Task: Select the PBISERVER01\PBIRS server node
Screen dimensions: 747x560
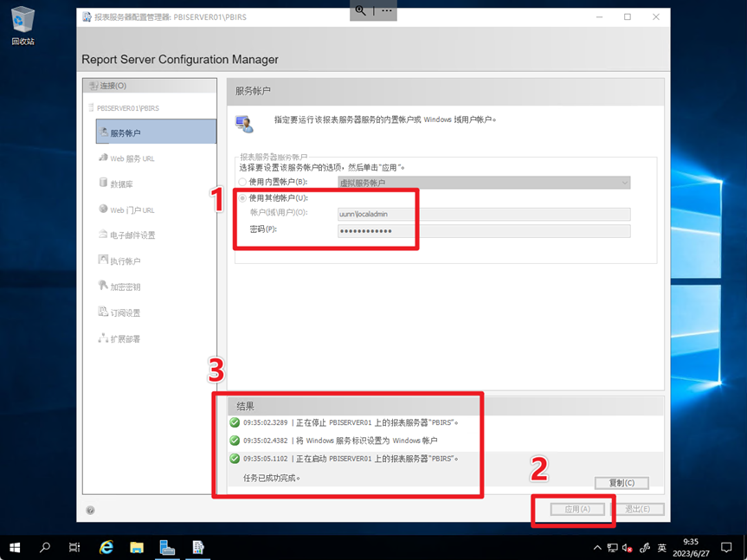Action: [127, 108]
